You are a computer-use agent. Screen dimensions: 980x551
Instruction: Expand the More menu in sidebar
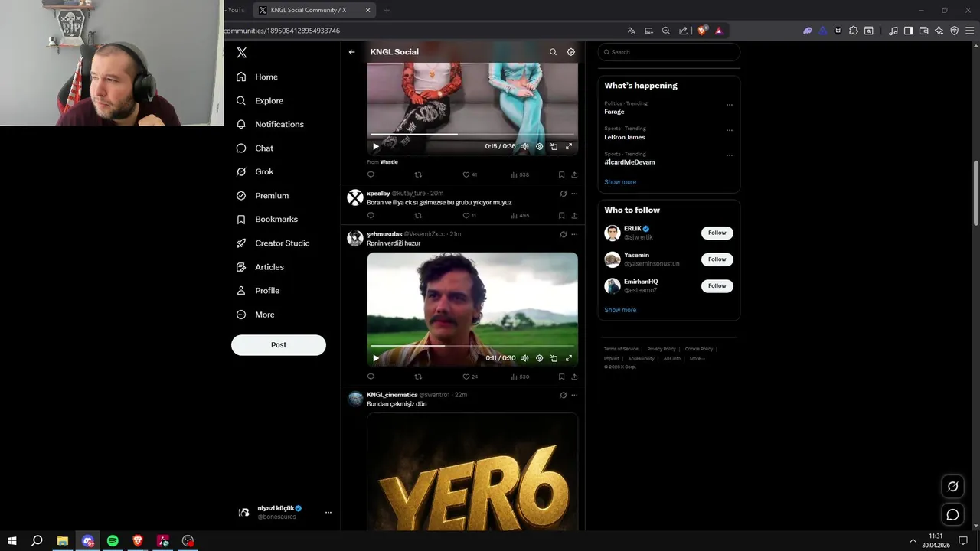coord(255,315)
